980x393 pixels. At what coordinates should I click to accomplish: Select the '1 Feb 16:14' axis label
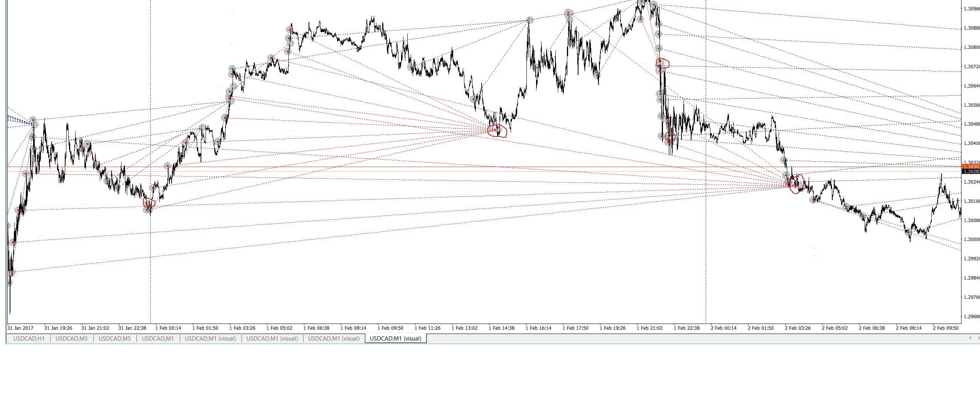point(538,328)
